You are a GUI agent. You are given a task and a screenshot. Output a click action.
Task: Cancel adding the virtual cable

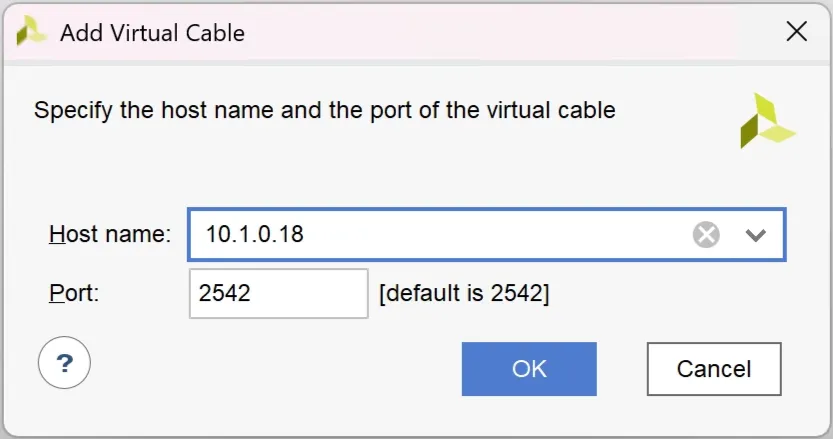[x=713, y=368]
